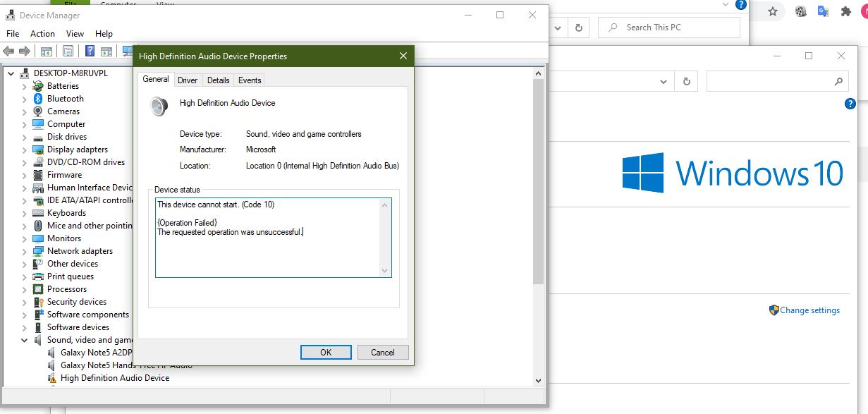868x414 pixels.
Task: Click the blue Help question mark toolbar icon
Action: tap(90, 51)
